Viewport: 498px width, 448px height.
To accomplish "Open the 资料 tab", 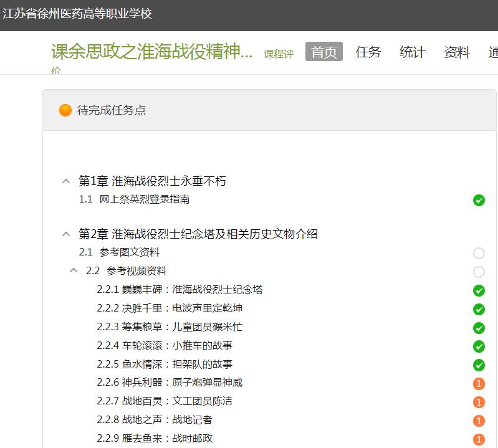I will (x=456, y=52).
